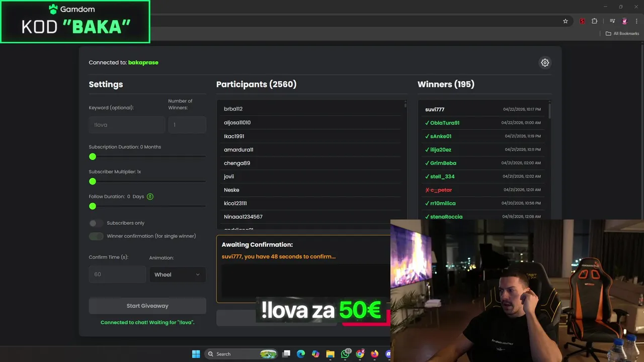Viewport: 644px width, 362px height.
Task: Click the Awaiting Confirmation heading
Action: tap(257, 245)
